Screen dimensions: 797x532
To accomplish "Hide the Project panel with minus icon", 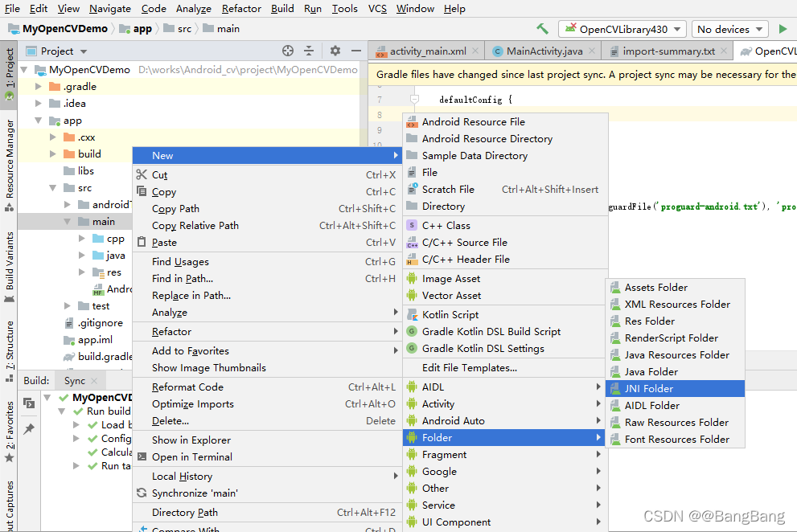I will [356, 51].
